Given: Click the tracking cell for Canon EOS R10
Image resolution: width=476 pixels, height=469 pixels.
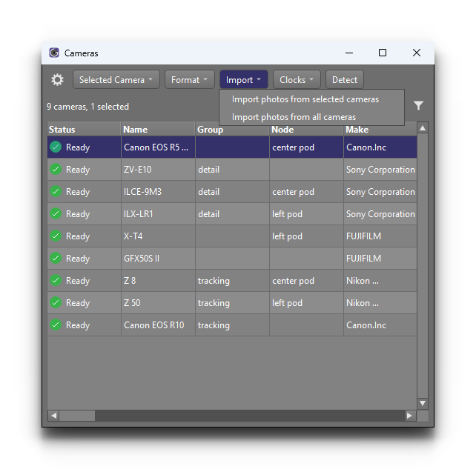Looking at the screenshot, I should click(x=232, y=325).
